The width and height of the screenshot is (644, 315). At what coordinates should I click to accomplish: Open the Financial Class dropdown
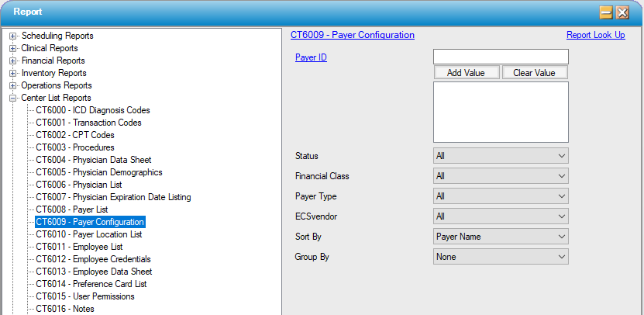tap(501, 176)
